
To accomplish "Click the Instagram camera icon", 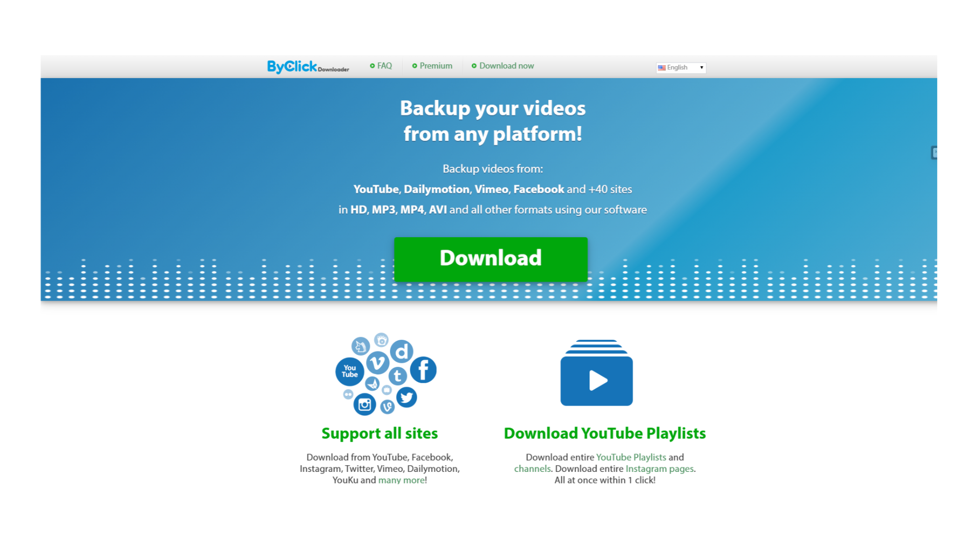I will point(365,406).
